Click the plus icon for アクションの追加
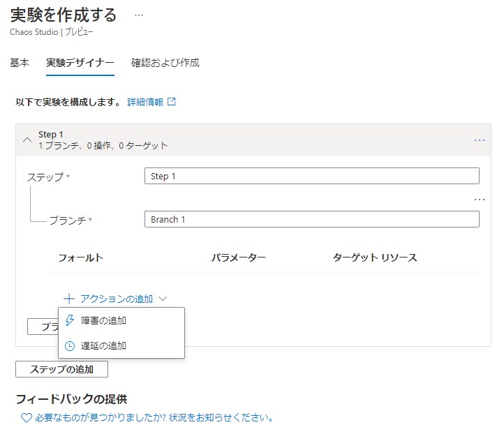Viewport: 504px width, 448px height. (69, 299)
